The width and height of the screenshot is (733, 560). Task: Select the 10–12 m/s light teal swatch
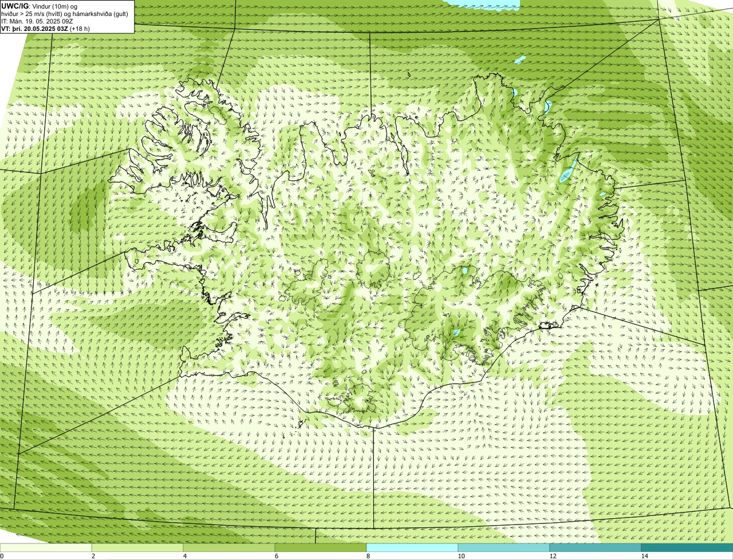tap(504, 548)
